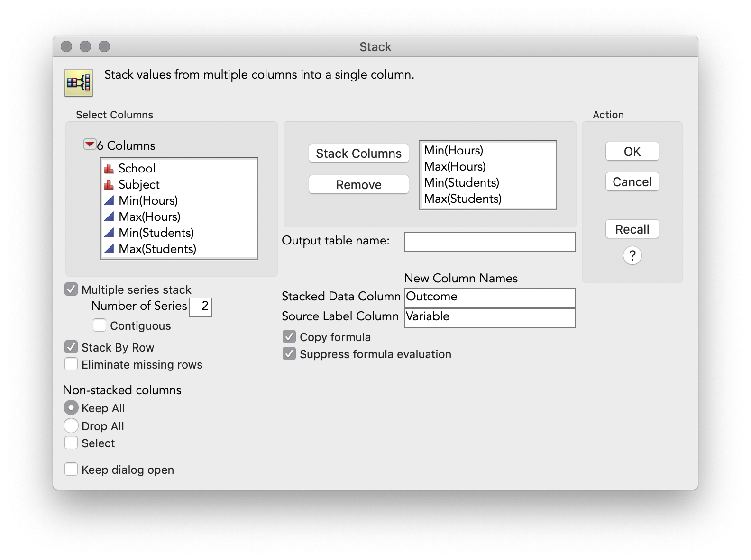Viewport: 751px width, 560px height.
Task: Select Min(Students) in the Select Columns list
Action: pyautogui.click(x=156, y=233)
